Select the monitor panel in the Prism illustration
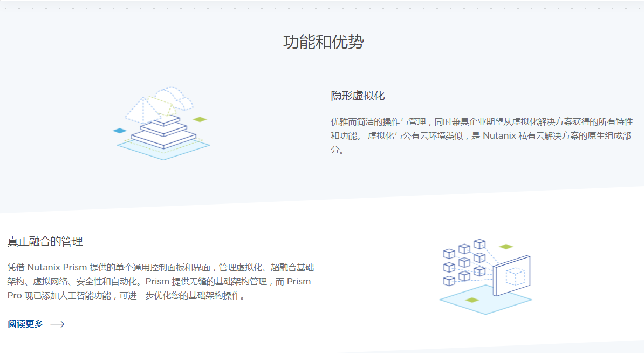 coord(512,275)
